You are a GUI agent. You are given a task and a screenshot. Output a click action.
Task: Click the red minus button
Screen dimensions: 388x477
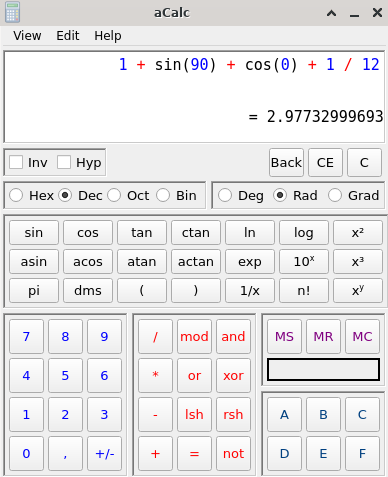pos(155,414)
